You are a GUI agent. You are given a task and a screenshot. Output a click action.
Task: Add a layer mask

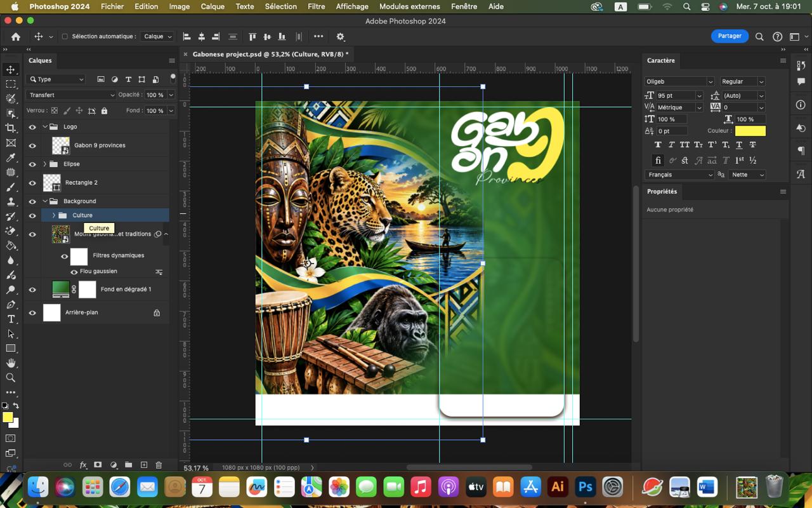tap(98, 465)
